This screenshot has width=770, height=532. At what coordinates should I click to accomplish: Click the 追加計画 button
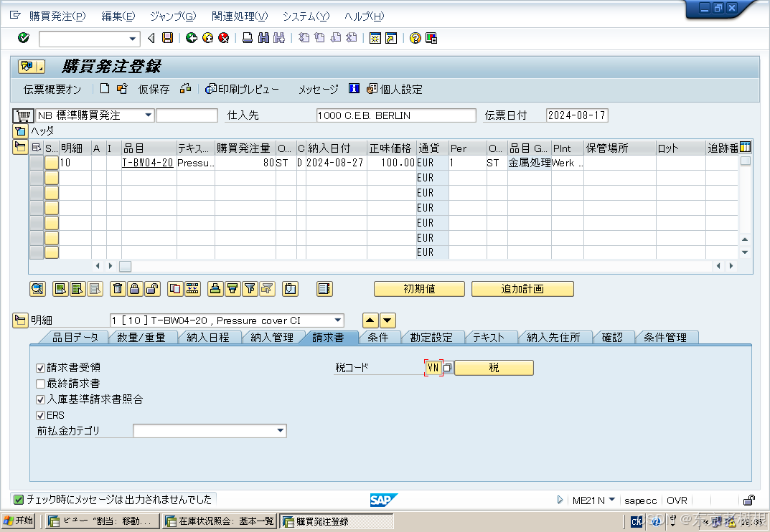pyautogui.click(x=522, y=288)
